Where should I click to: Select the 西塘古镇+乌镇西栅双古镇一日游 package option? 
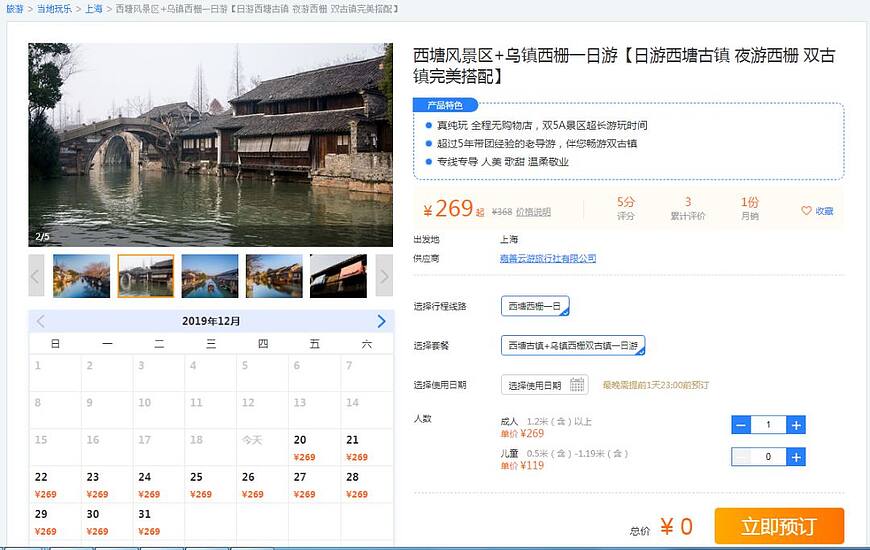pos(573,345)
